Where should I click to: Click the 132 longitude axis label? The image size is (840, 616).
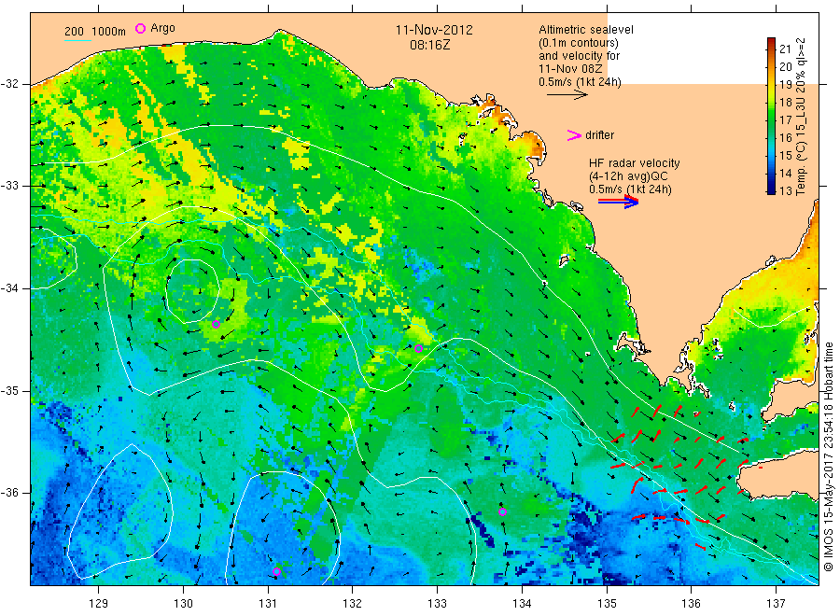click(x=353, y=604)
